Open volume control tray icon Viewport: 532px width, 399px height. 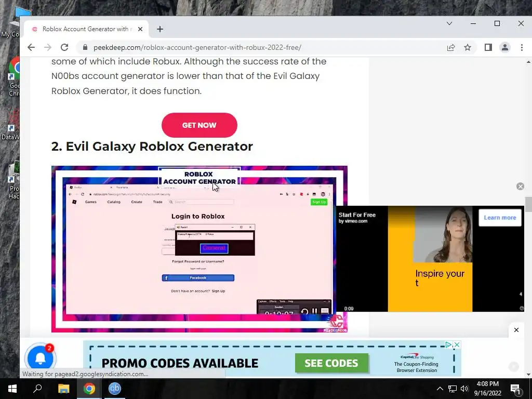click(464, 389)
